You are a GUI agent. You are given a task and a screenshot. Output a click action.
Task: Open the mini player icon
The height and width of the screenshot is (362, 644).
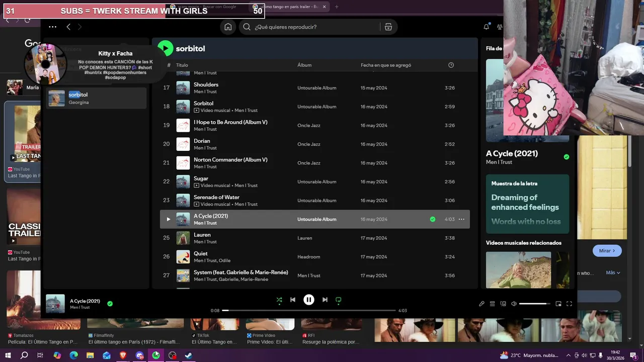tap(558, 304)
